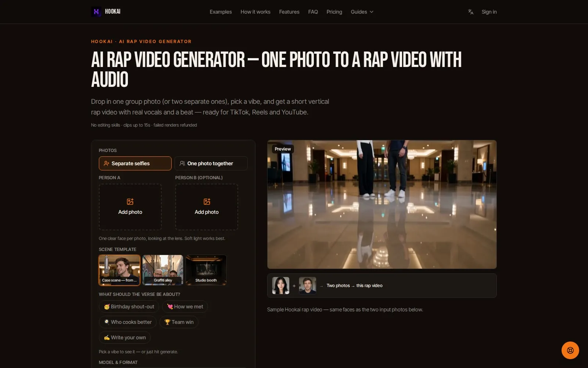
Task: Go to How it works section
Action: [x=255, y=12]
